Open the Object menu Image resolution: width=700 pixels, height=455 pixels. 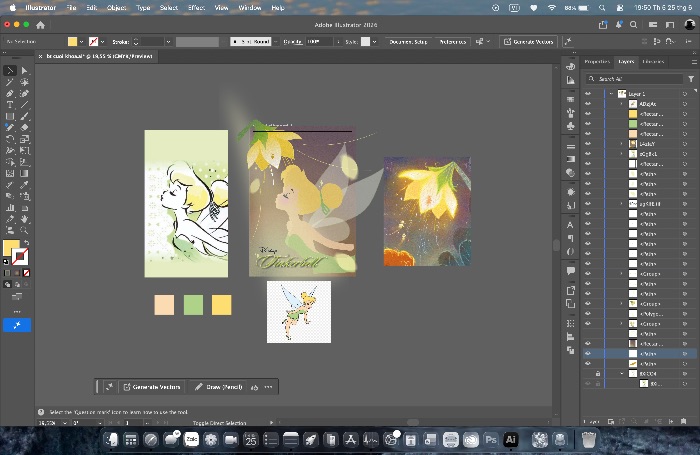[117, 8]
